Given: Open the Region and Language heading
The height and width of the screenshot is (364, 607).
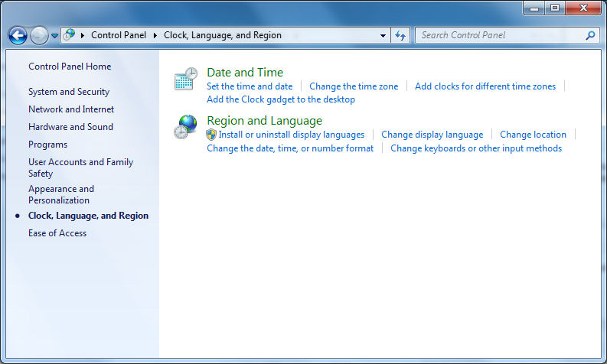Looking at the screenshot, I should click(264, 121).
